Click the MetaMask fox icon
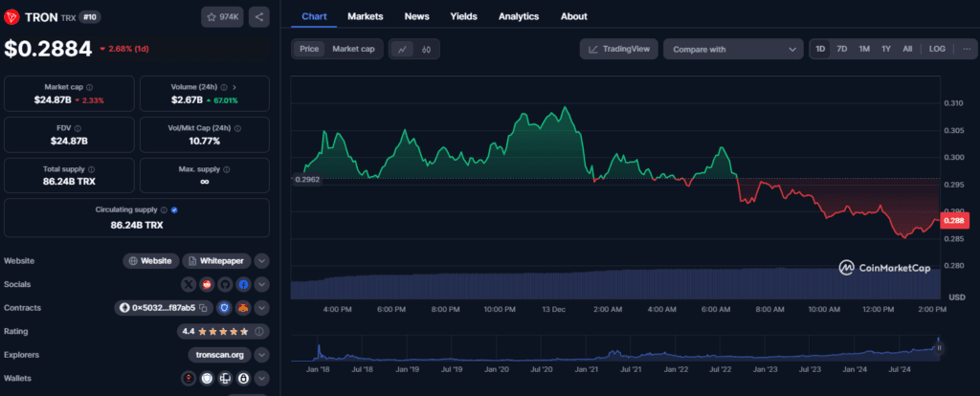 pyautogui.click(x=244, y=308)
